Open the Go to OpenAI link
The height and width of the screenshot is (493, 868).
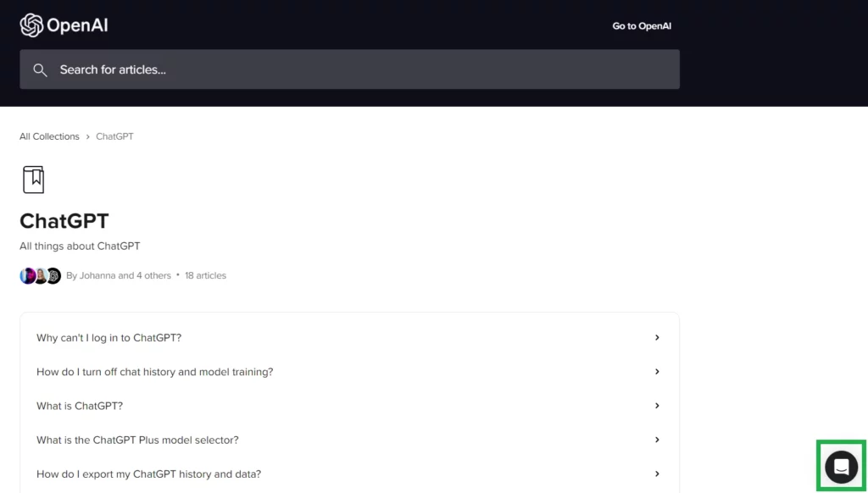[x=642, y=26]
